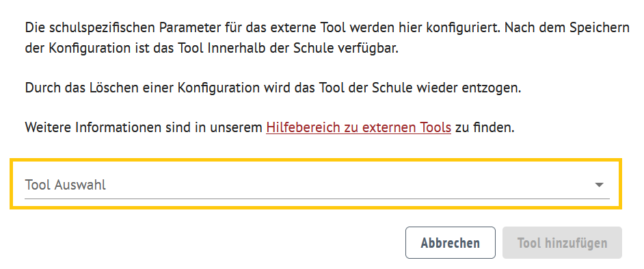The width and height of the screenshot is (644, 269).
Task: Add the tool using the greyed-out button
Action: point(562,243)
